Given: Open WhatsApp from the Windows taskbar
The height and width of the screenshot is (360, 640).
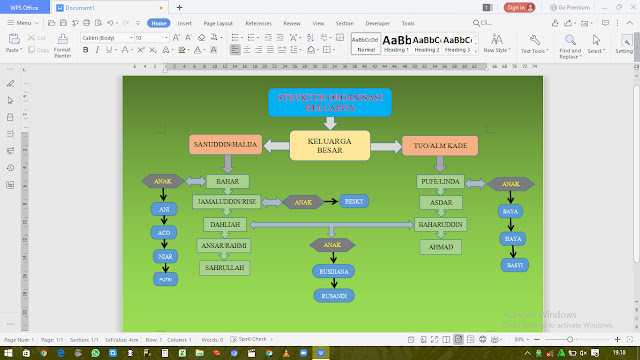Looking at the screenshot, I should [x=96, y=353].
